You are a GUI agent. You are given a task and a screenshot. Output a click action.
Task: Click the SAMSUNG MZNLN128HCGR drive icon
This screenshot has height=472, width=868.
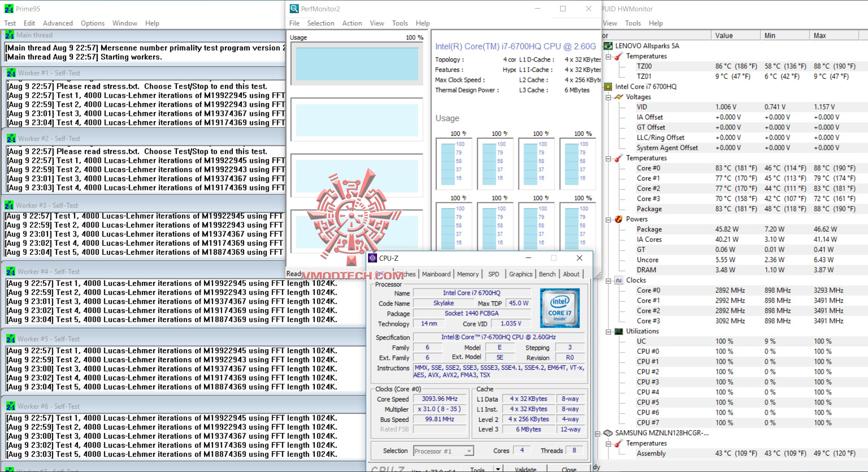coord(608,433)
